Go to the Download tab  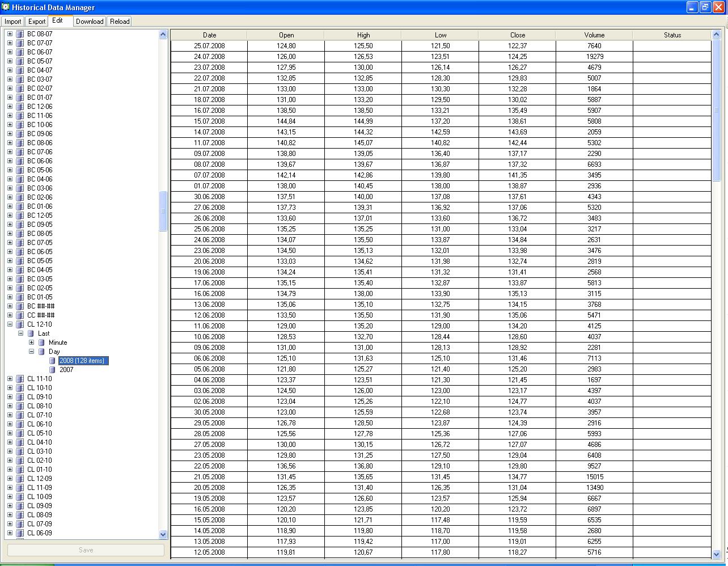90,22
